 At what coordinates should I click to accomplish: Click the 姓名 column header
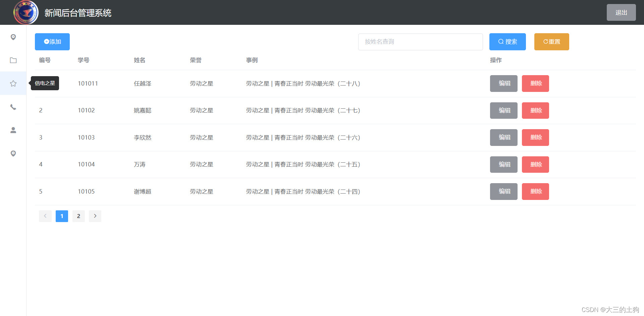140,60
